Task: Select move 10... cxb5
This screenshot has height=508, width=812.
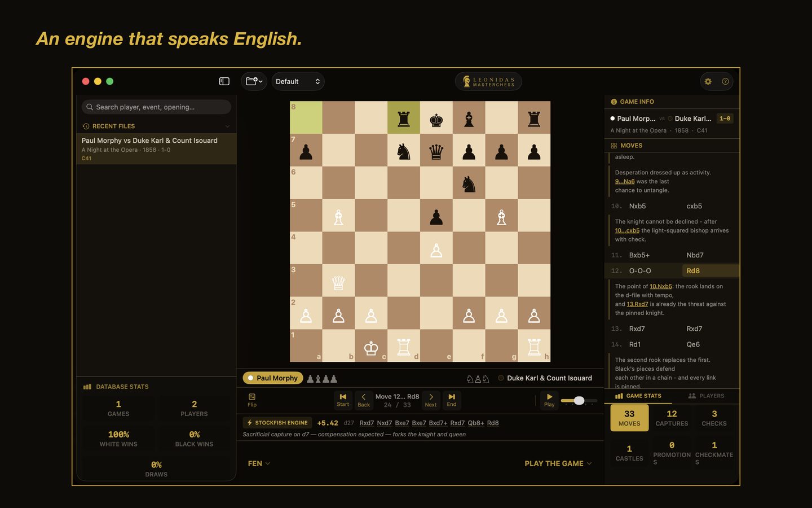Action: tap(694, 206)
